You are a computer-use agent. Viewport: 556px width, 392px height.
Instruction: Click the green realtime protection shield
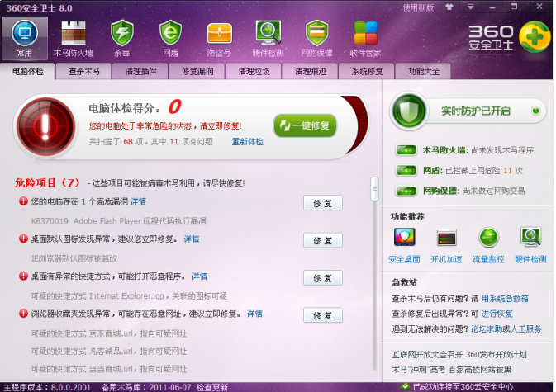tap(409, 111)
